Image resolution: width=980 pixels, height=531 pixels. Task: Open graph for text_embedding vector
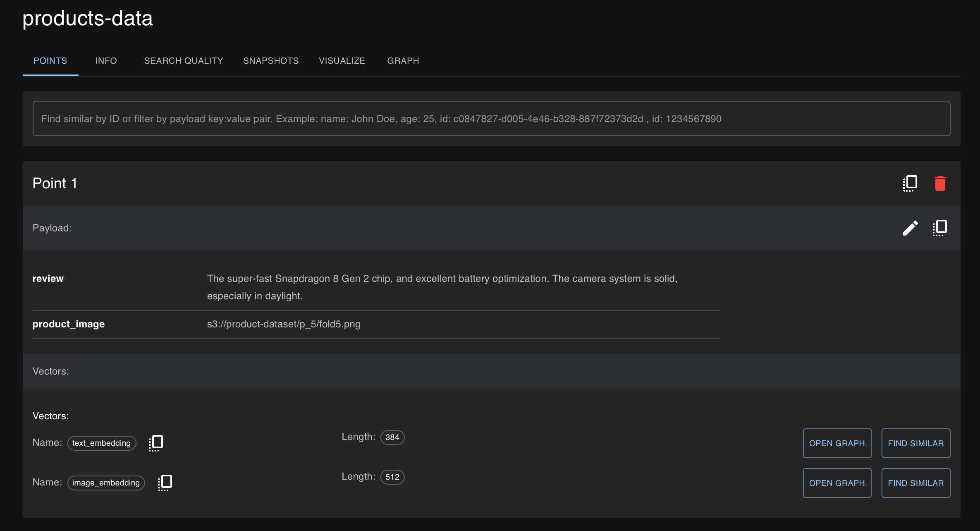pos(837,443)
